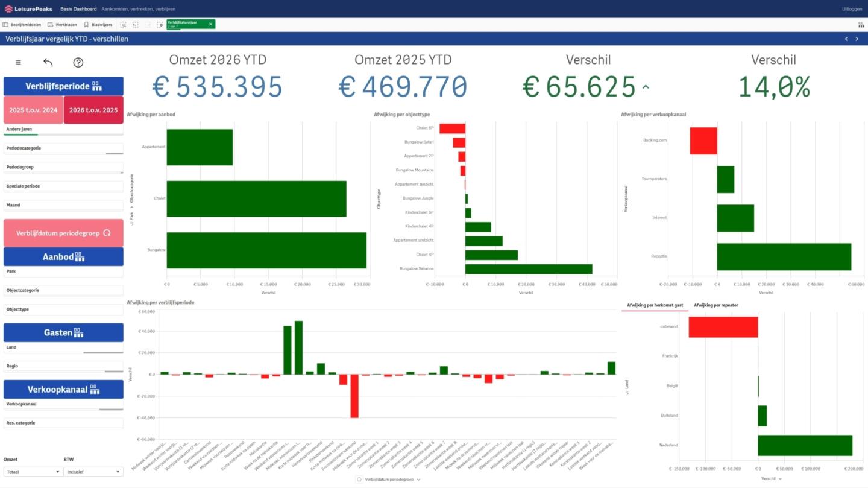Image resolution: width=868 pixels, height=488 pixels.
Task: Expand the Verblijfdatum periodegroep axis dropdown
Action: click(389, 480)
